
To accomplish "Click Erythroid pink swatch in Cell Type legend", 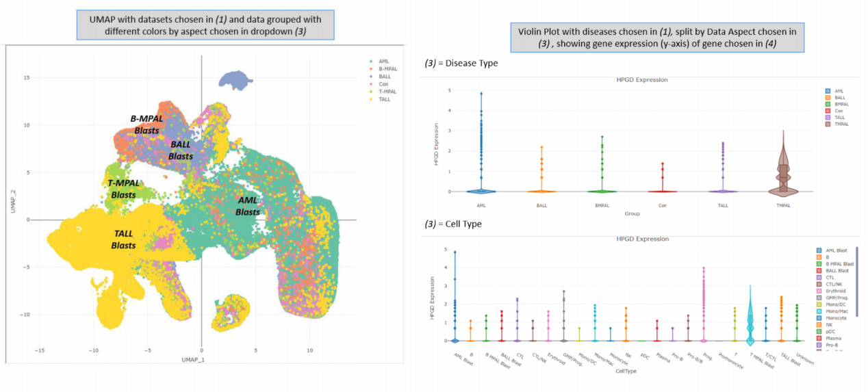I will (x=820, y=289).
